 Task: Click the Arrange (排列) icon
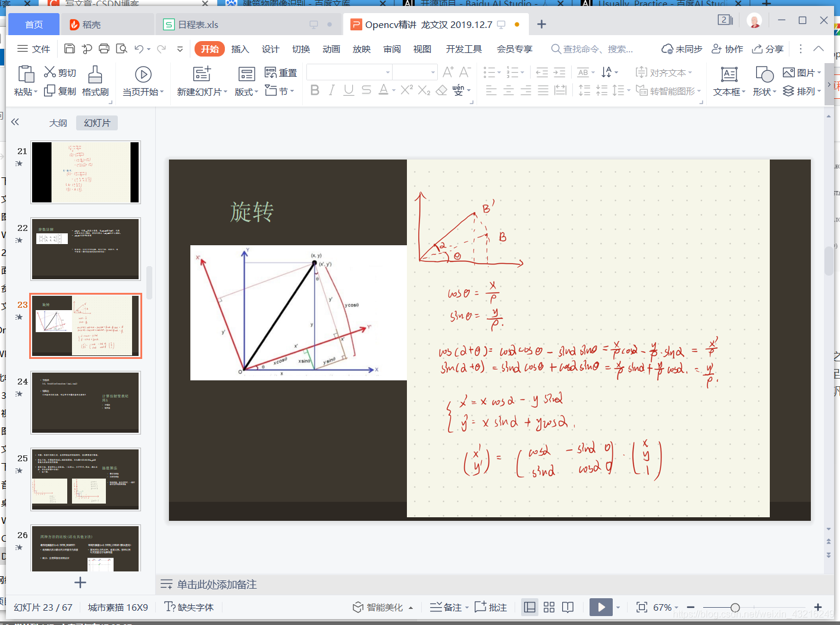pyautogui.click(x=788, y=91)
